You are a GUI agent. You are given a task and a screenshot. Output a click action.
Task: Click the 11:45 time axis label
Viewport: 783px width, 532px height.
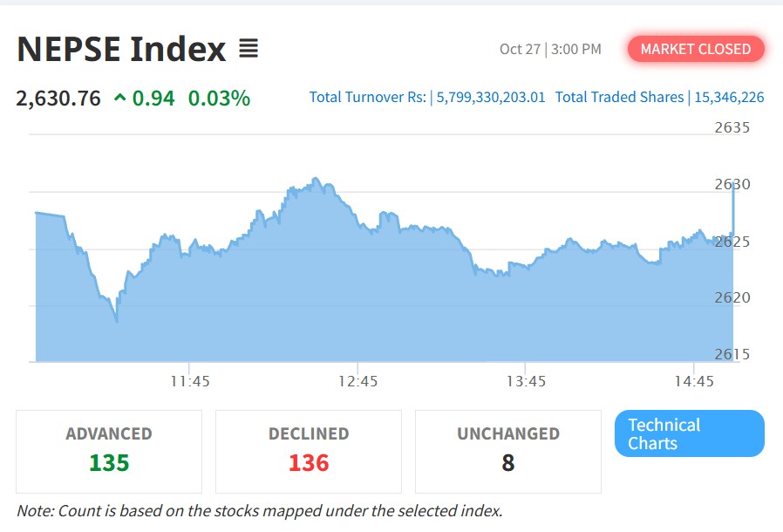point(190,382)
